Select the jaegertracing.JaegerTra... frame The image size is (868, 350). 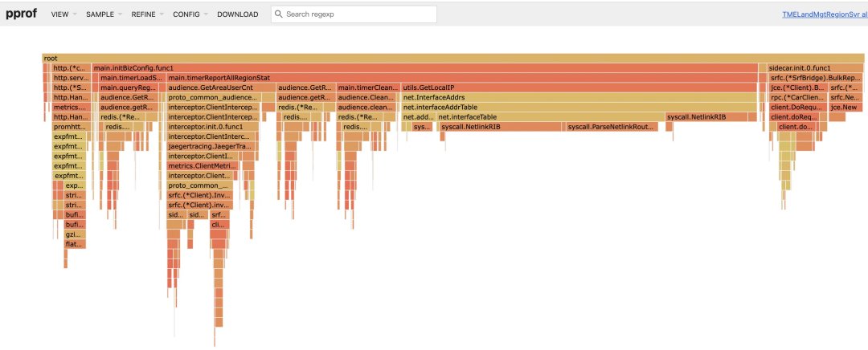pyautogui.click(x=212, y=147)
